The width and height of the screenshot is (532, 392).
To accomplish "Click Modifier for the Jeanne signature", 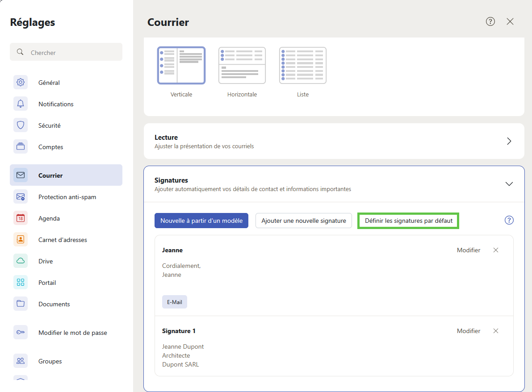I will [x=469, y=250].
